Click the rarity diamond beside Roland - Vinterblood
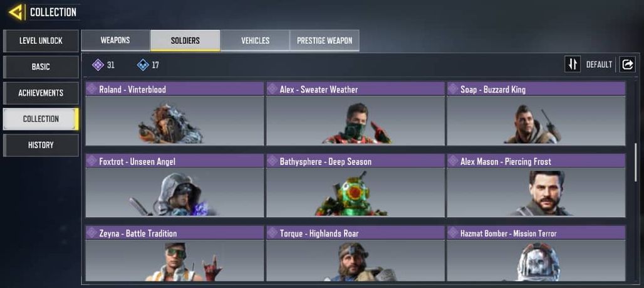The width and height of the screenshot is (644, 288). pyautogui.click(x=92, y=89)
